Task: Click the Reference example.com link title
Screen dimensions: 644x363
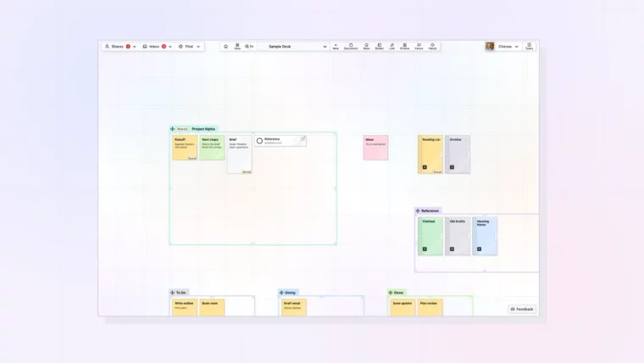Action: point(272,139)
